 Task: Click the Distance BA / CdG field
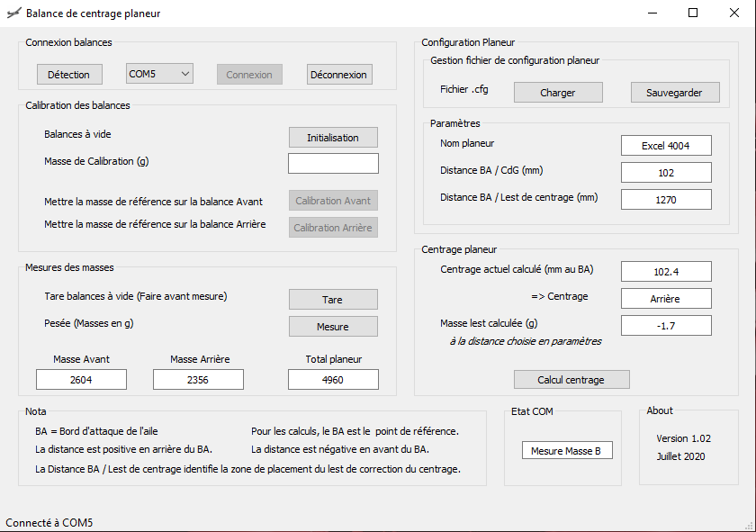[x=666, y=173]
